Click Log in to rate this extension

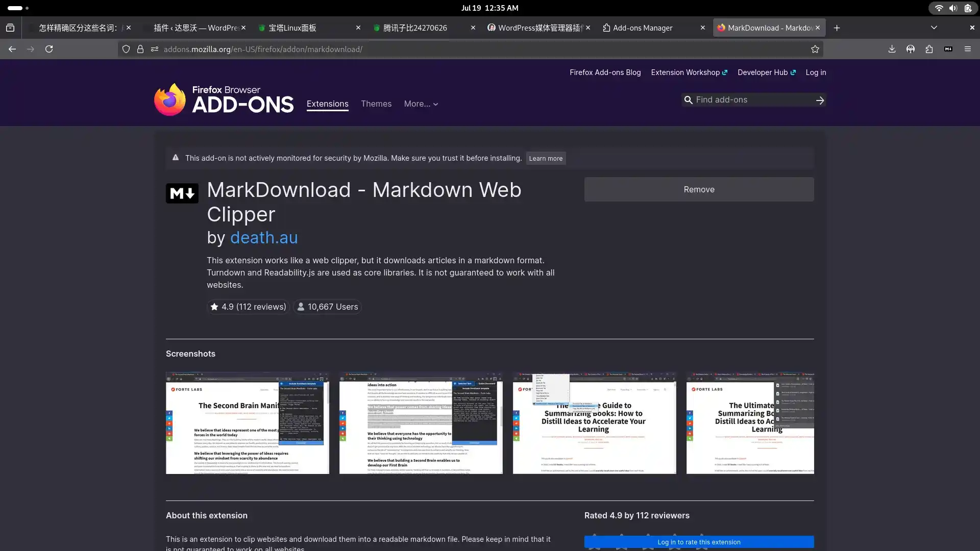pos(699,542)
